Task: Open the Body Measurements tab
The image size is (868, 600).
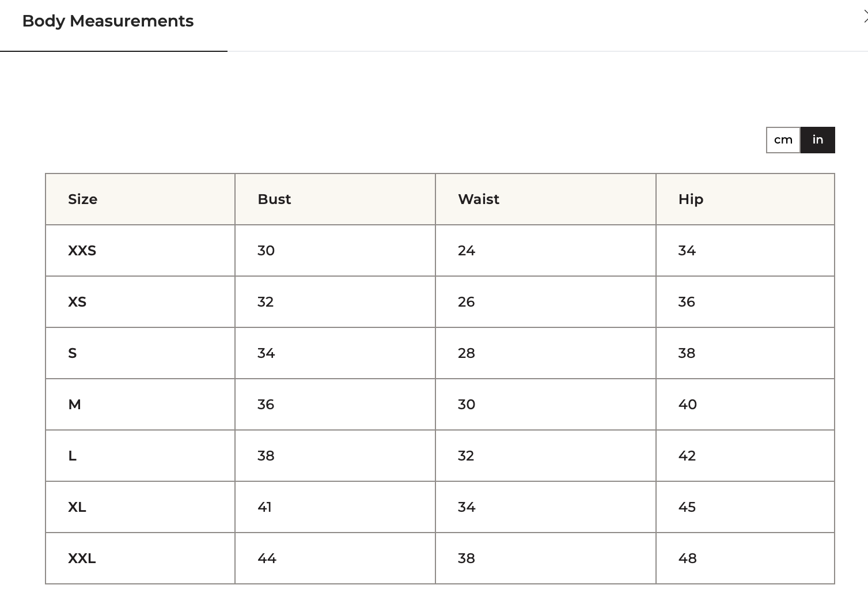Action: click(x=108, y=21)
